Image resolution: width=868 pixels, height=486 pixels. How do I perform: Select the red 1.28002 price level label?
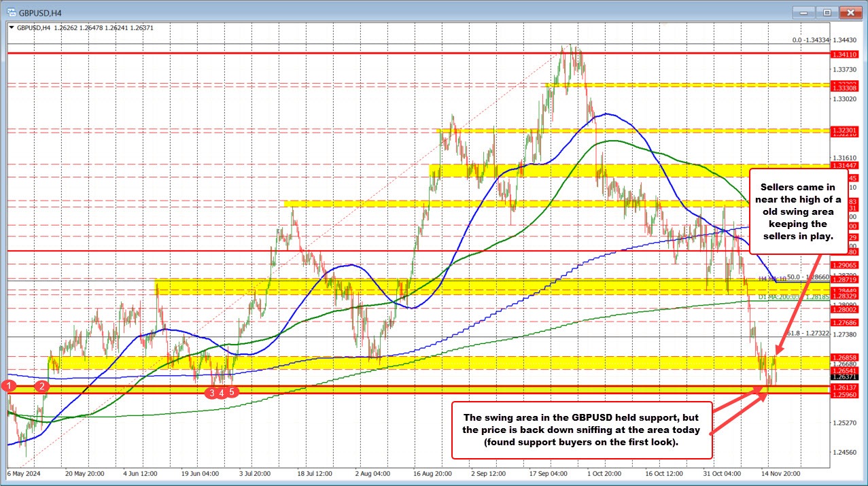tap(844, 309)
